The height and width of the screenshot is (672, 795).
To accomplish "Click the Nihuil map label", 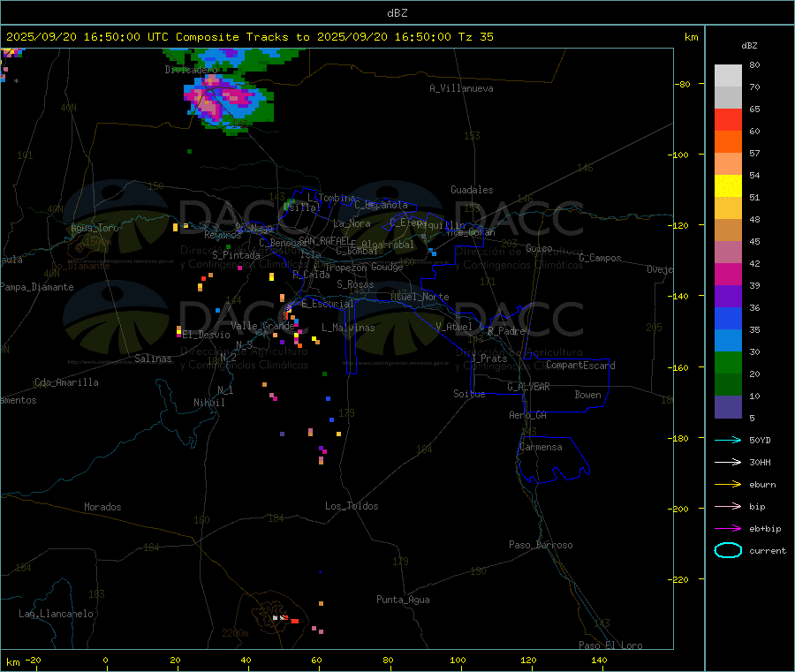I will [x=209, y=403].
